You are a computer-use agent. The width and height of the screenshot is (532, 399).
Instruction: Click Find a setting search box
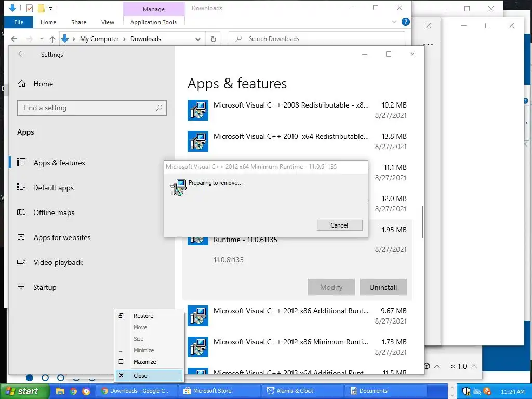point(91,108)
